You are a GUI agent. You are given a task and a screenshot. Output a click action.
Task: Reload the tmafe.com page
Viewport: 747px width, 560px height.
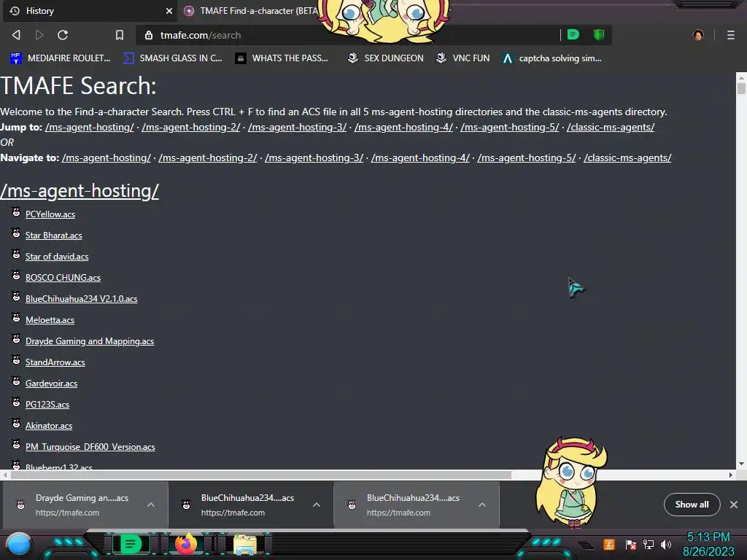pyautogui.click(x=63, y=35)
